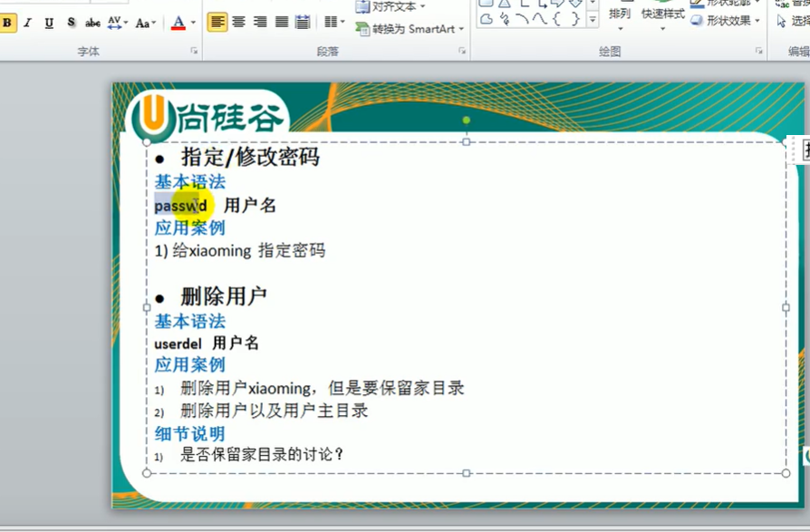Screen dimensions: 810x532
Task: Center align the paragraph text
Action: [x=238, y=23]
